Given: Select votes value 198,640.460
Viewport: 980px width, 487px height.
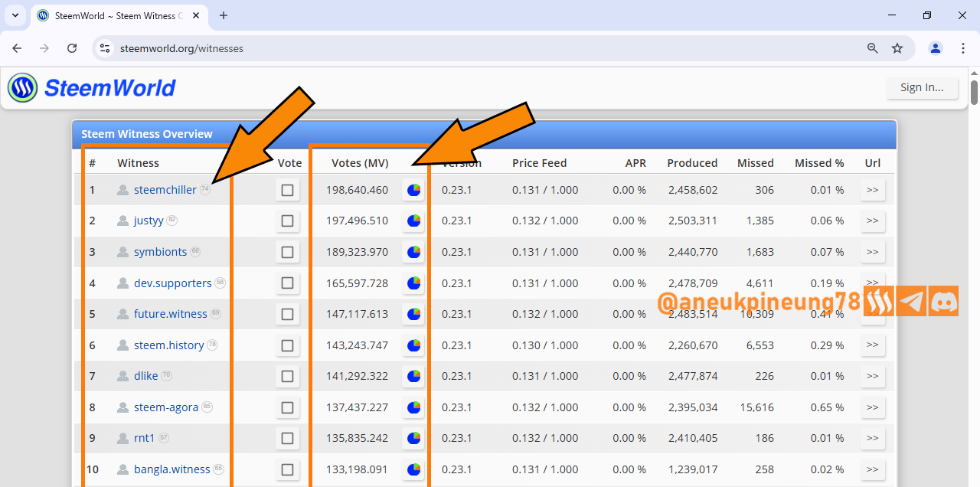Looking at the screenshot, I should tap(358, 190).
